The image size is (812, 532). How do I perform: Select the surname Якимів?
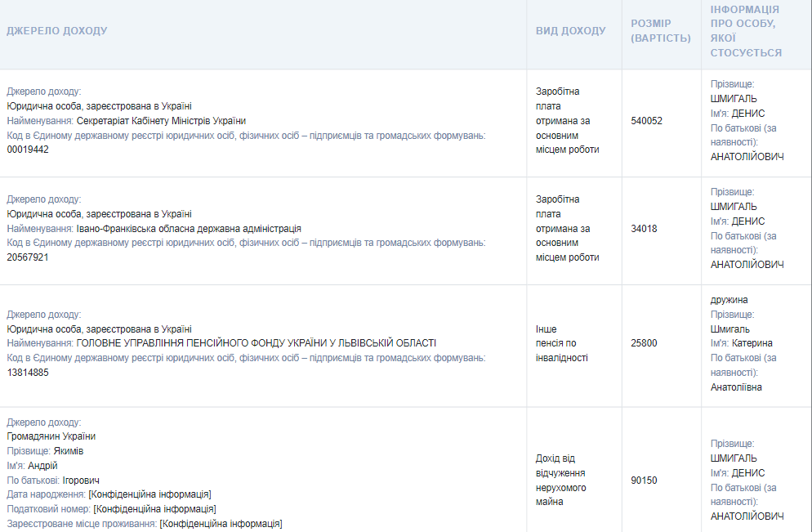click(x=69, y=451)
